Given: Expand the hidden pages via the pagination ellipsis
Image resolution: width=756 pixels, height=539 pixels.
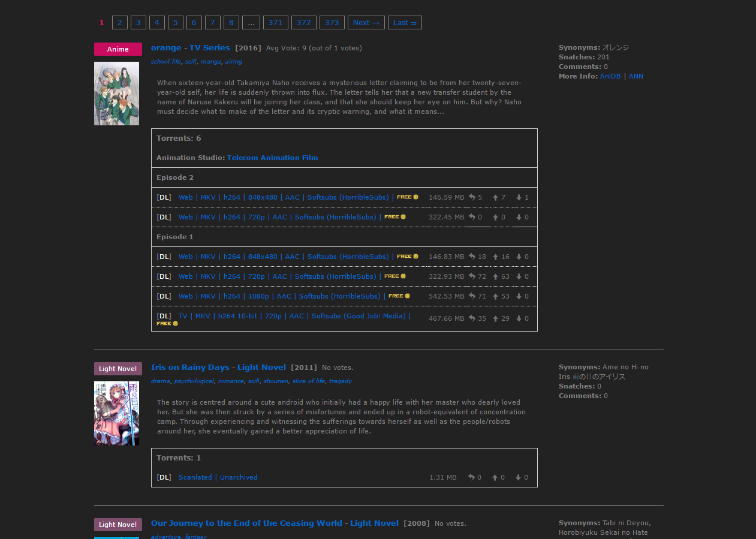Looking at the screenshot, I should click(x=251, y=22).
